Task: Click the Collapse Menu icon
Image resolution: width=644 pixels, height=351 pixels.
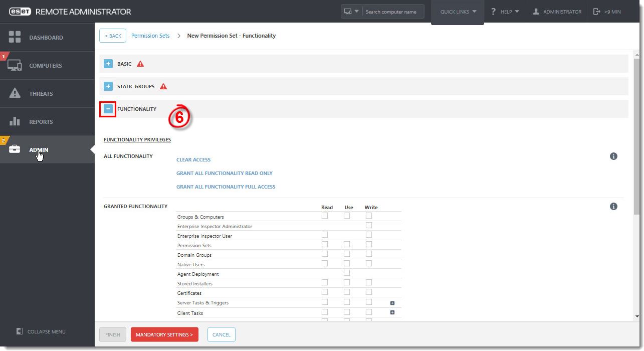Action: pyautogui.click(x=19, y=331)
